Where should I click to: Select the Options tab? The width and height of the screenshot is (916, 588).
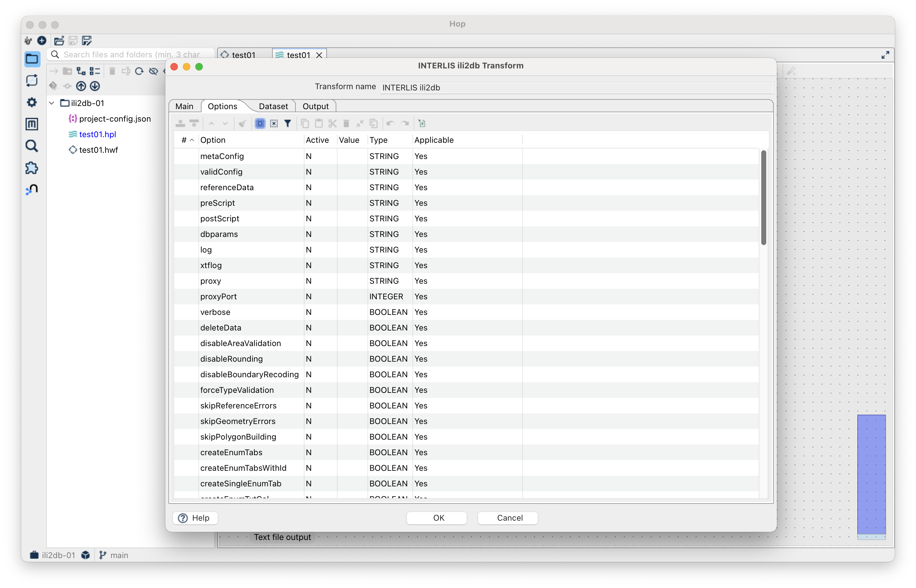(x=222, y=106)
